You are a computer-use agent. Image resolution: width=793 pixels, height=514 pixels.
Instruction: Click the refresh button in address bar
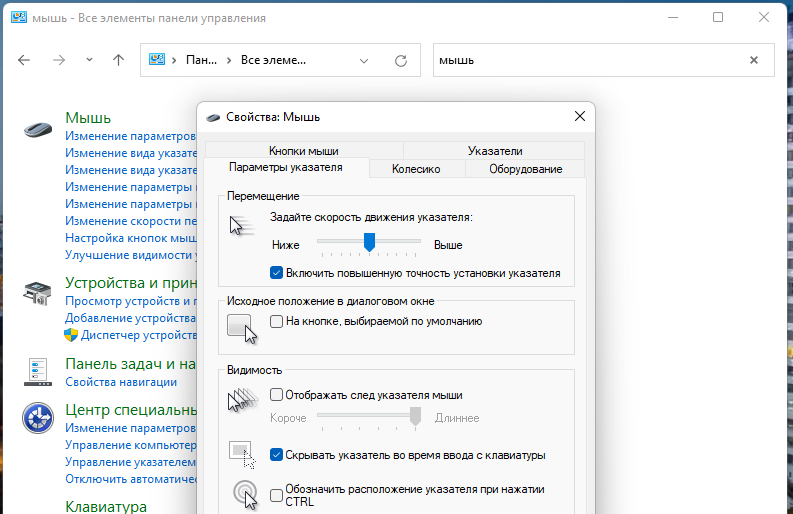pos(401,60)
